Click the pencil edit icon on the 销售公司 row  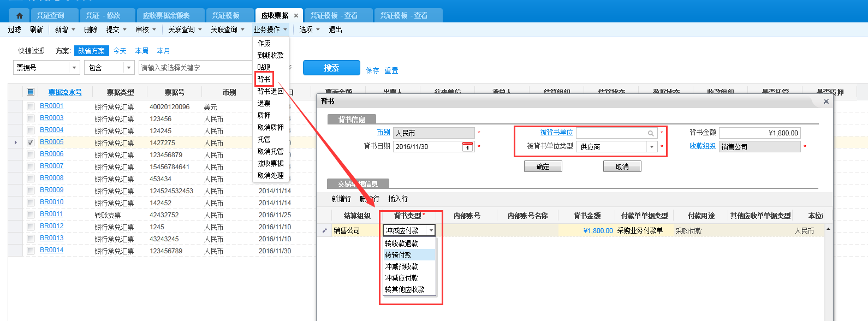(x=325, y=231)
